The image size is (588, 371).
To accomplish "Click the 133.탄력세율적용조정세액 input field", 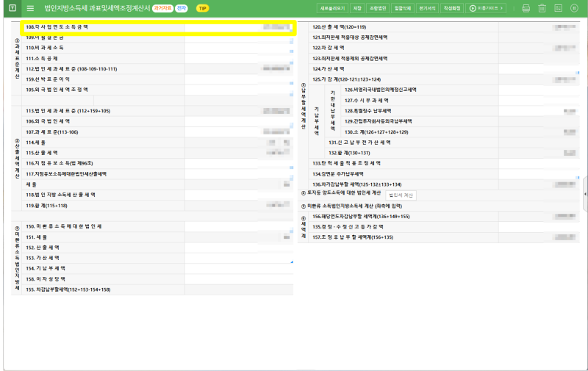I will 539,163.
